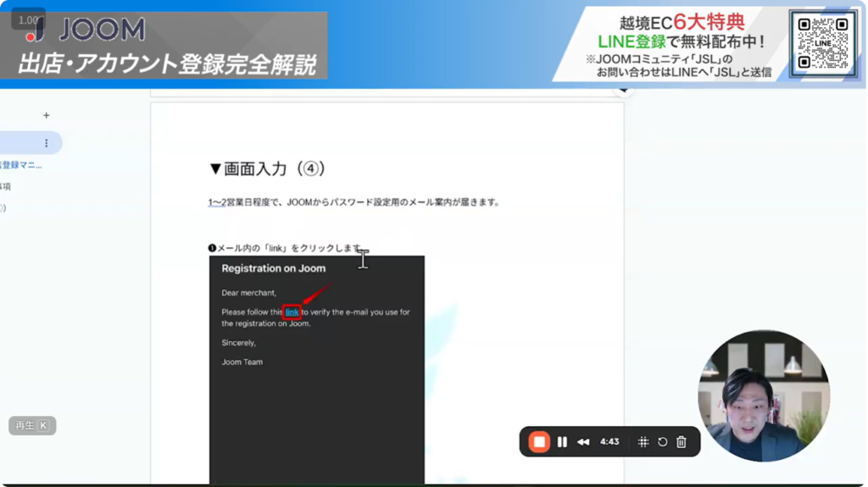
Task: Select the 登録マニ... outline item in sidebar
Action: 21,165
